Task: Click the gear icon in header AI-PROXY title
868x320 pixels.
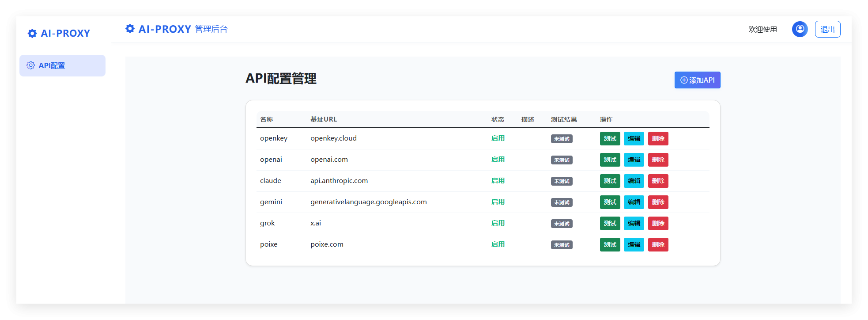Action: [x=130, y=29]
